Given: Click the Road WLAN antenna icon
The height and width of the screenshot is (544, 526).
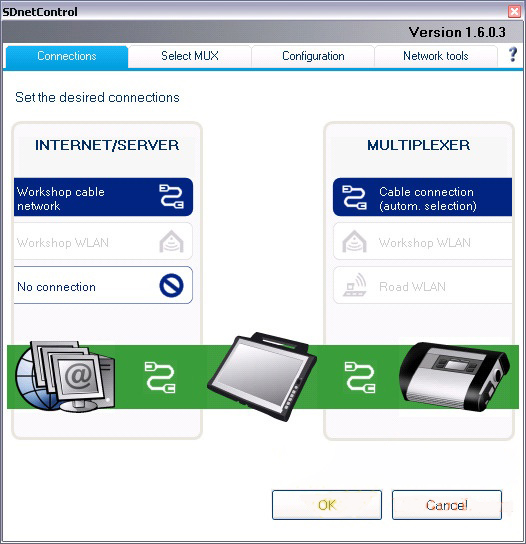Looking at the screenshot, I should 355,285.
